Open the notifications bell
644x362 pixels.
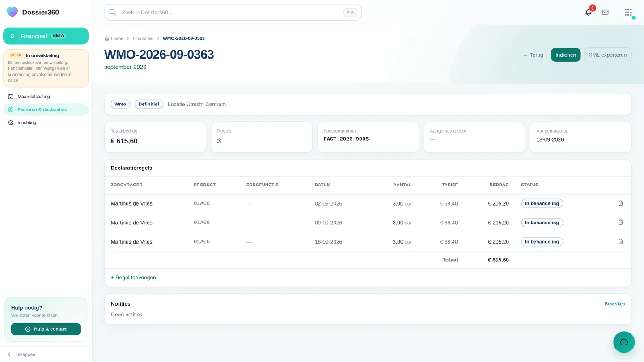coord(589,13)
